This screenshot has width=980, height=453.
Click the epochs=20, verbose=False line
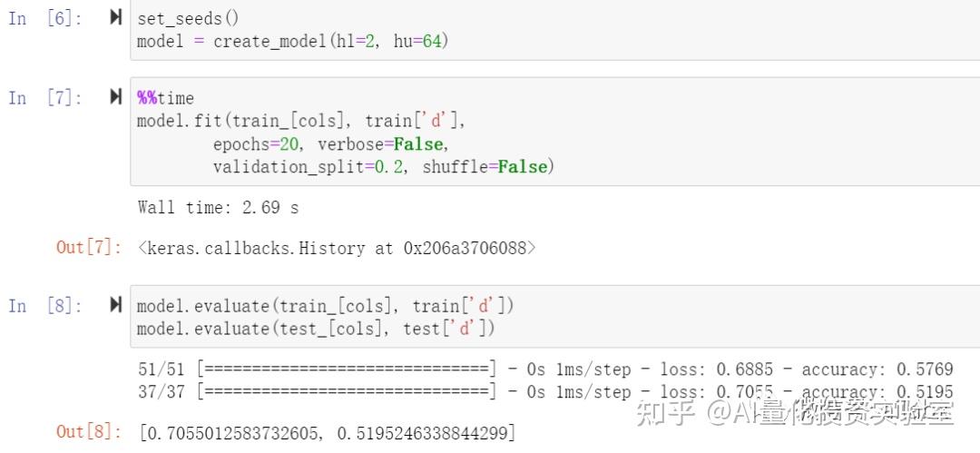tap(330, 144)
